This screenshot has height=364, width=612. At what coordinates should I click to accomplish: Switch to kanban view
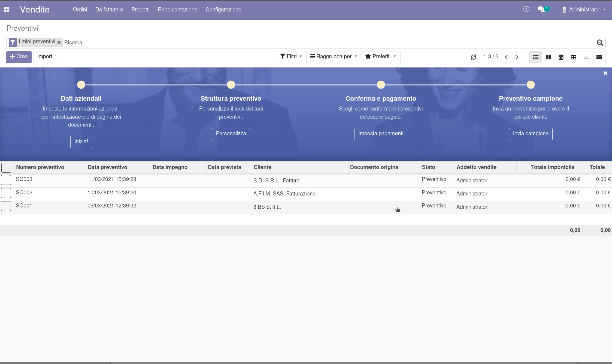click(549, 57)
